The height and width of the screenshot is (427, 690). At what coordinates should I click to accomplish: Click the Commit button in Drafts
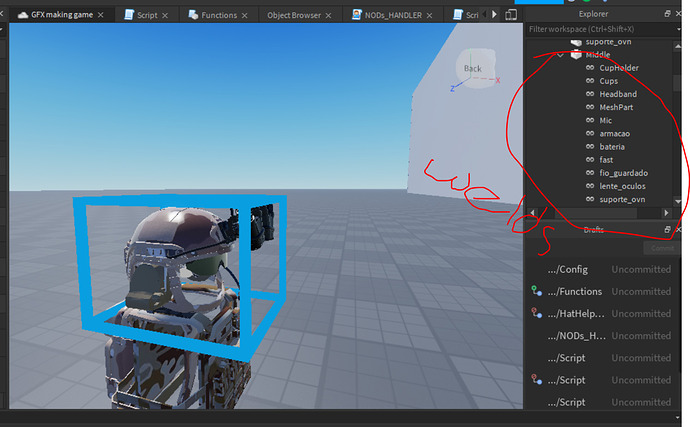[x=662, y=248]
